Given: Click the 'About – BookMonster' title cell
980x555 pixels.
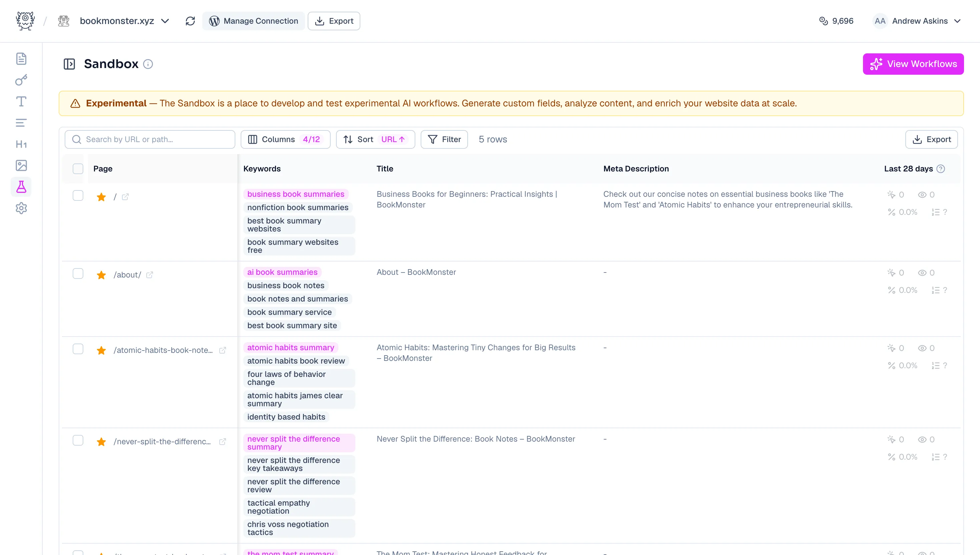Looking at the screenshot, I should [416, 272].
